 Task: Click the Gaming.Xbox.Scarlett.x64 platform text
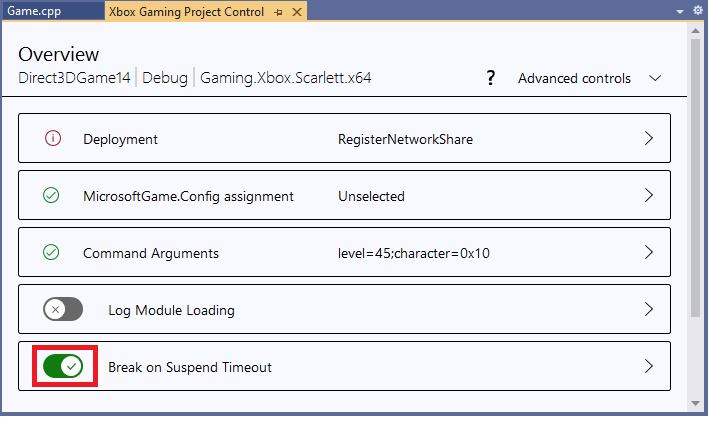point(286,78)
